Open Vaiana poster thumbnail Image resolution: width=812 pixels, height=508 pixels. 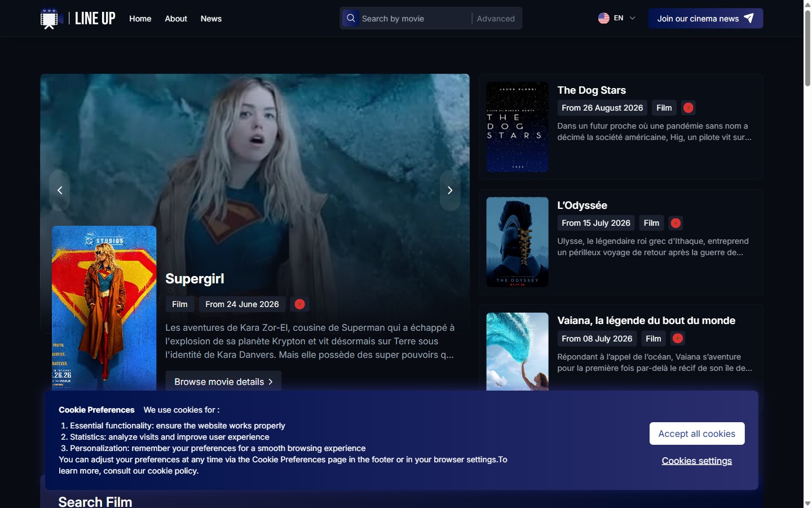pyautogui.click(x=517, y=352)
